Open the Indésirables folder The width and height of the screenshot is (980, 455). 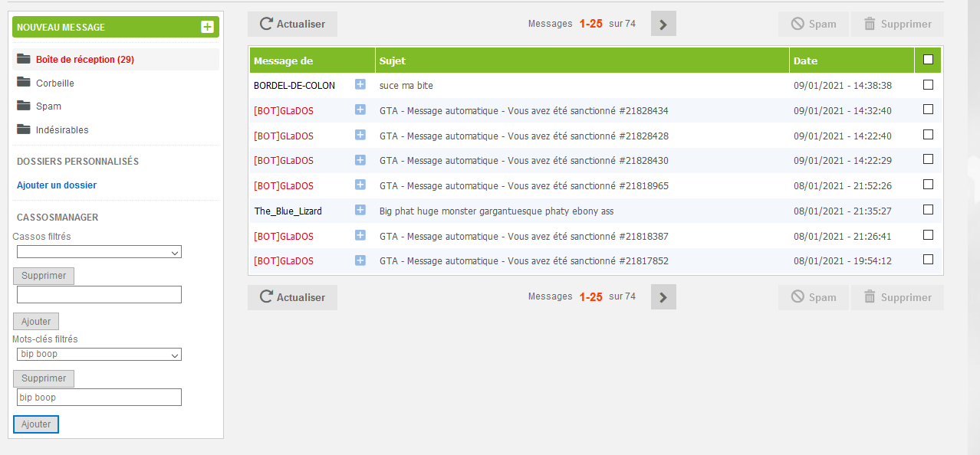point(61,130)
